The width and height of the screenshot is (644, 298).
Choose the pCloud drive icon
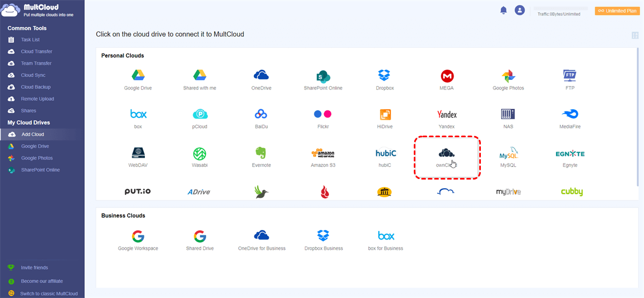click(200, 114)
